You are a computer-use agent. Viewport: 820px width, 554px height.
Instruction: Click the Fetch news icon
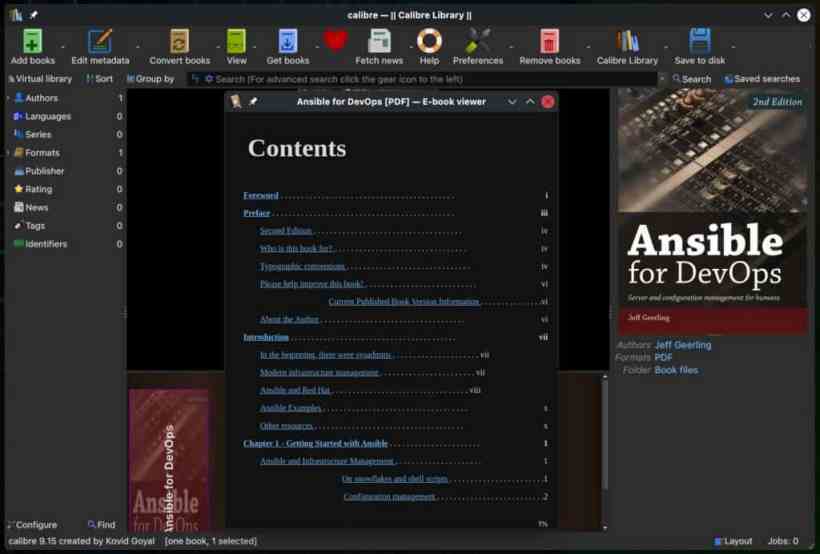[x=379, y=41]
